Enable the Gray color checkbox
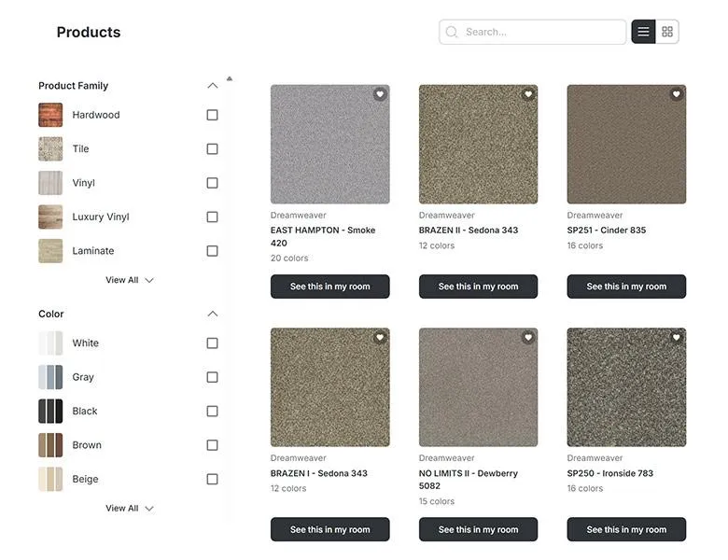Viewport: 728px width, 560px height. pos(212,377)
